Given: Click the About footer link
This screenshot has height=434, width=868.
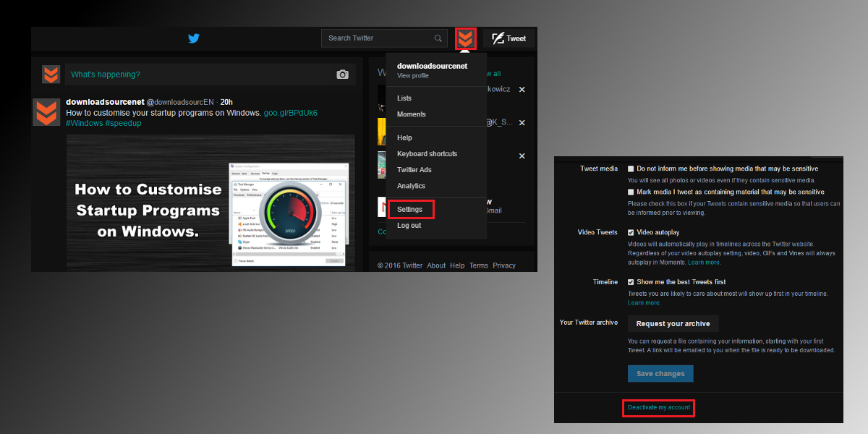Looking at the screenshot, I should (x=436, y=265).
